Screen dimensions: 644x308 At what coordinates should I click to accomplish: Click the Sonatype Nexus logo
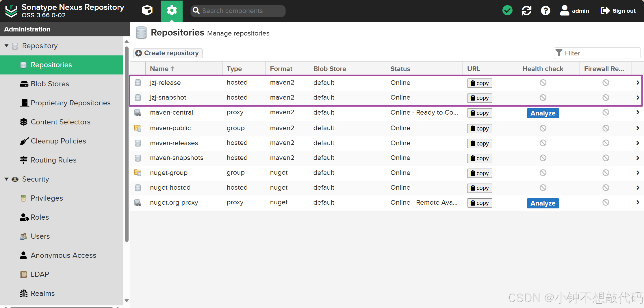tap(11, 11)
